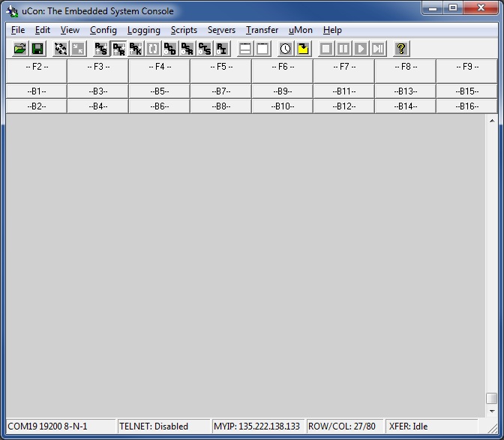This screenshot has height=440, width=504.
Task: Open the Logging menu
Action: coord(143,30)
